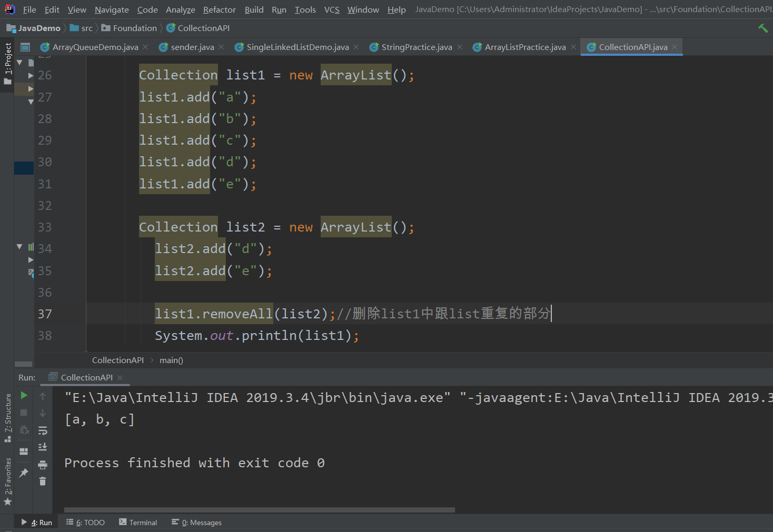Click src folder in navigation bar
This screenshot has height=532, width=773.
[x=81, y=28]
